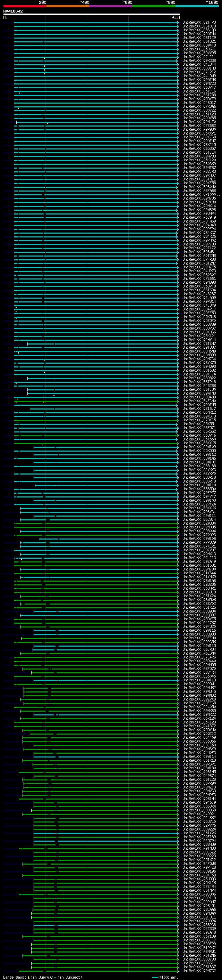Select the UniRef100_A7J2I1 label

click(199, 57)
